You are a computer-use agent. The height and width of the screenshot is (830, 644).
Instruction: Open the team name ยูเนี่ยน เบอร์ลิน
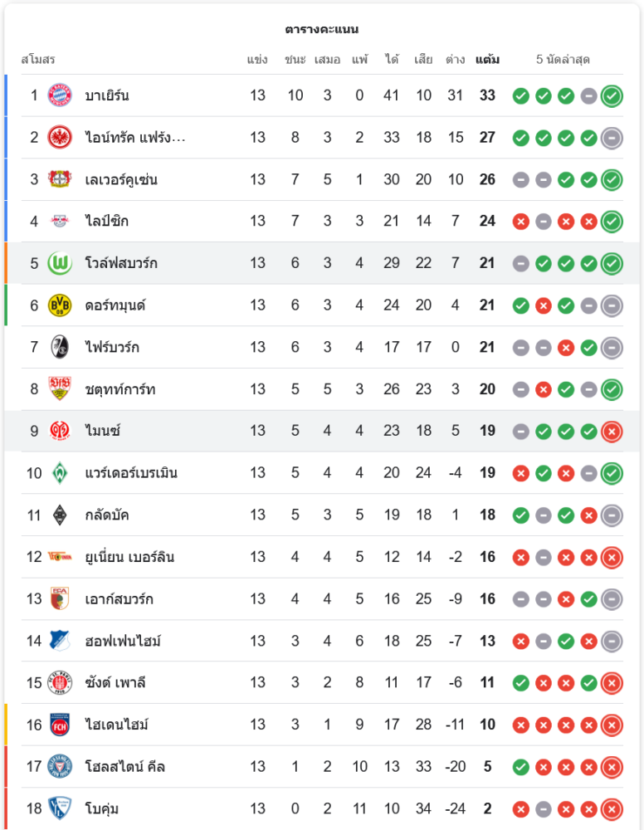[x=129, y=557]
